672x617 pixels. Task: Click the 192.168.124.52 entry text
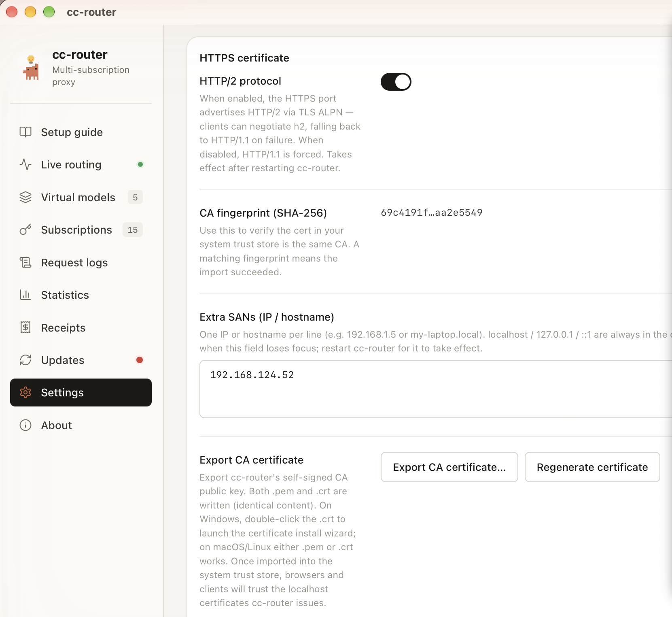point(252,375)
